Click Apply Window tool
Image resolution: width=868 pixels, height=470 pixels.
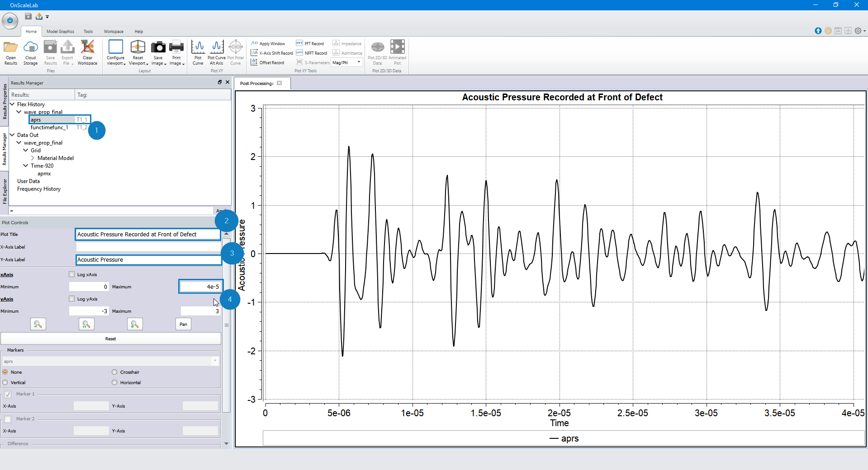[x=268, y=43]
